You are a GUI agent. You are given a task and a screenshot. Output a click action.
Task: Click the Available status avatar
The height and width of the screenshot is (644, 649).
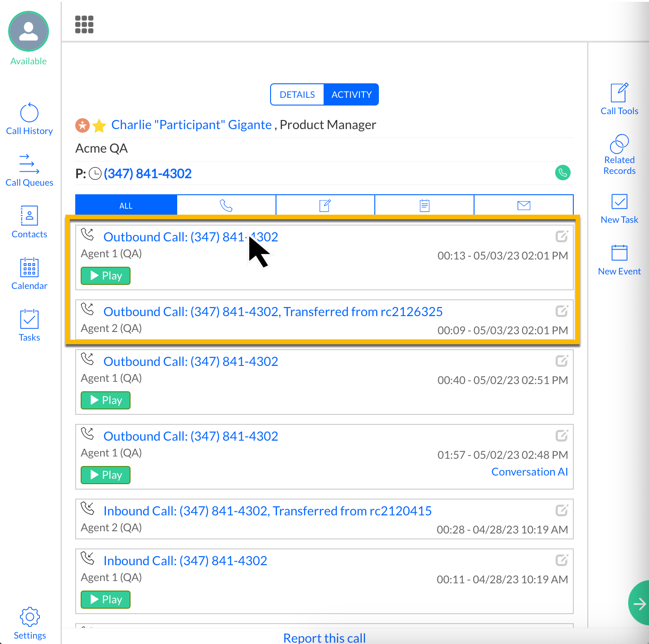click(29, 32)
